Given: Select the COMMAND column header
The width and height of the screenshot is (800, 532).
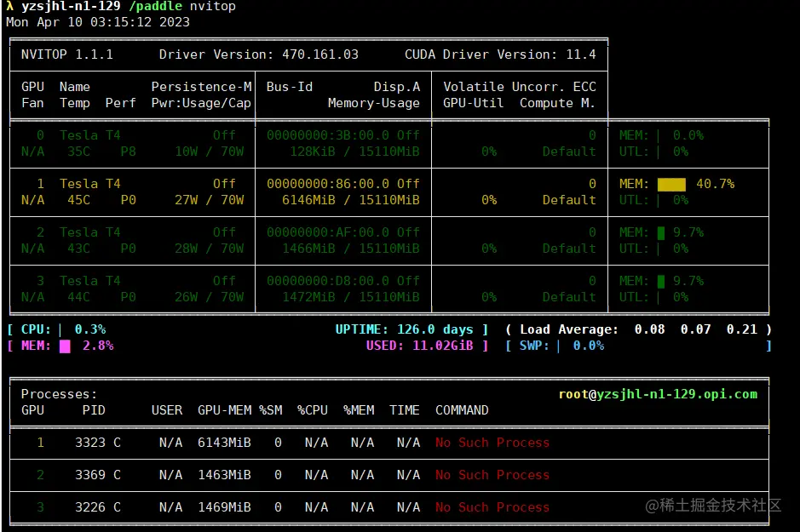Looking at the screenshot, I should coord(462,410).
